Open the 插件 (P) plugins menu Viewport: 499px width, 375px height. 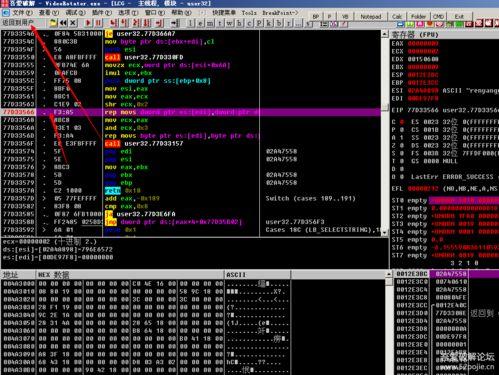point(101,13)
